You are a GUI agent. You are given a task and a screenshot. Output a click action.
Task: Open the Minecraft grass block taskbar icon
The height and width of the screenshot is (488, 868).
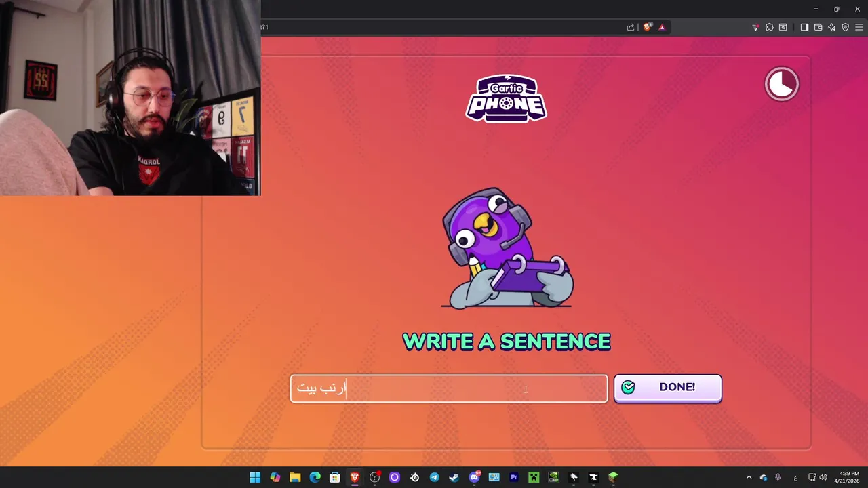pos(613,477)
